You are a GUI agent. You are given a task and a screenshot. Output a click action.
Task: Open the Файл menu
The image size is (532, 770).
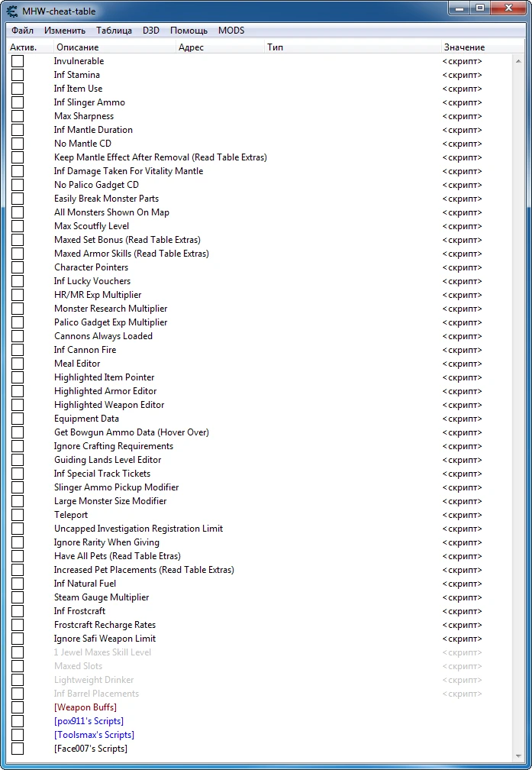(x=23, y=31)
